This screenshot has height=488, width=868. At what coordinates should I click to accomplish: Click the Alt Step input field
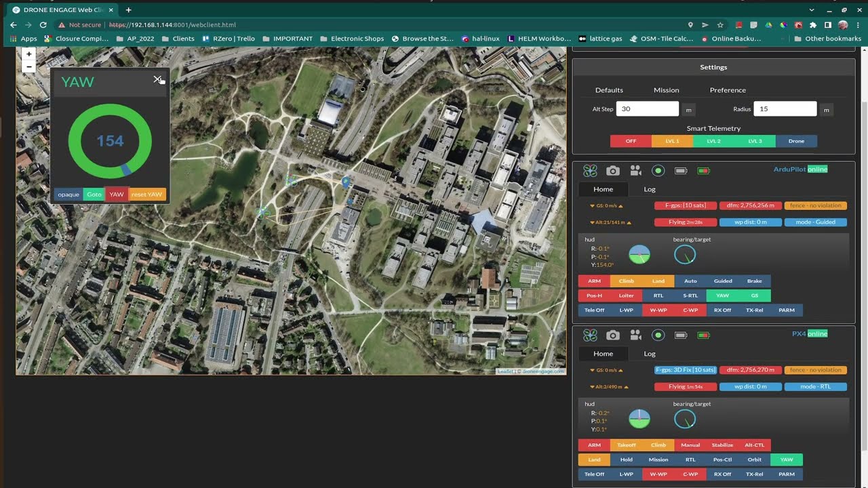pyautogui.click(x=648, y=109)
